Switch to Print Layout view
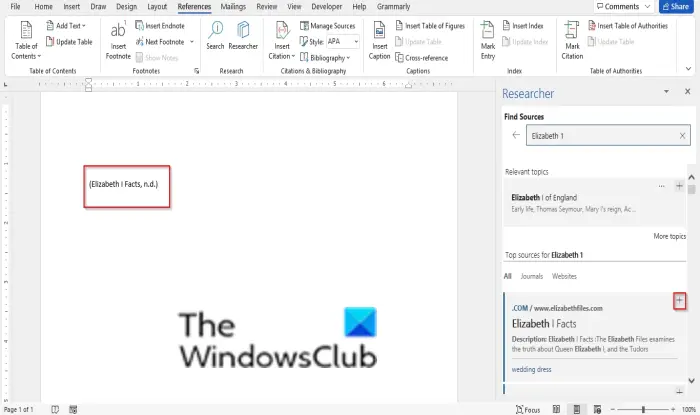 click(576, 409)
